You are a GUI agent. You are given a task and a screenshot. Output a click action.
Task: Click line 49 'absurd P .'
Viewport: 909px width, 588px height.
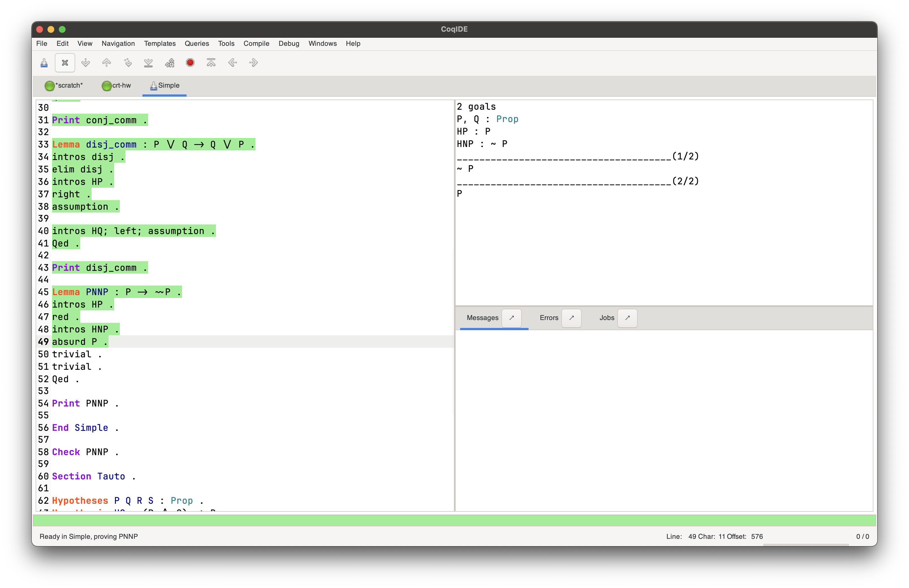80,342
